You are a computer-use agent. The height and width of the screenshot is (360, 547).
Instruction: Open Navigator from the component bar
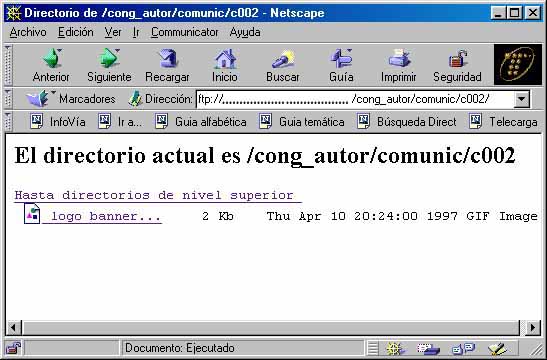pyautogui.click(x=395, y=348)
